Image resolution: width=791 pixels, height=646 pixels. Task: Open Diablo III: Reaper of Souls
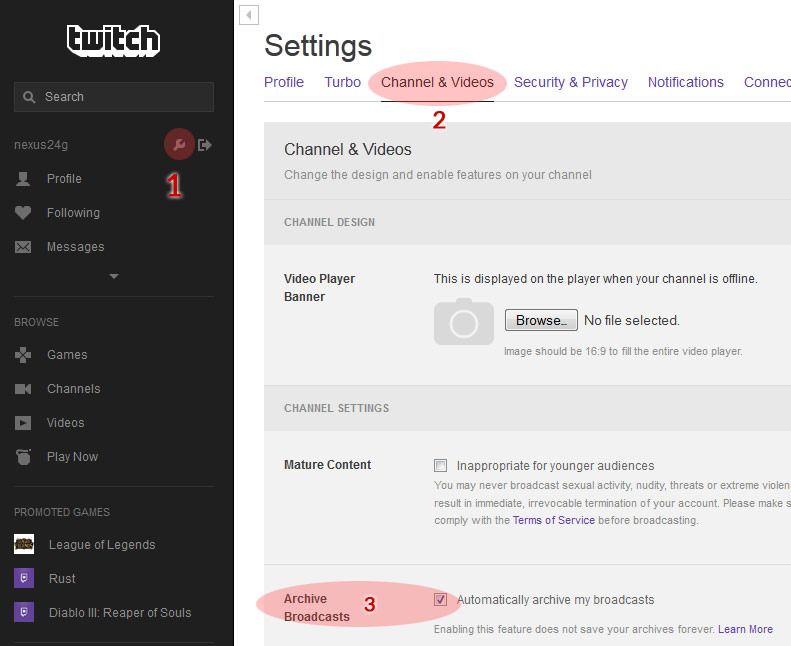point(120,613)
